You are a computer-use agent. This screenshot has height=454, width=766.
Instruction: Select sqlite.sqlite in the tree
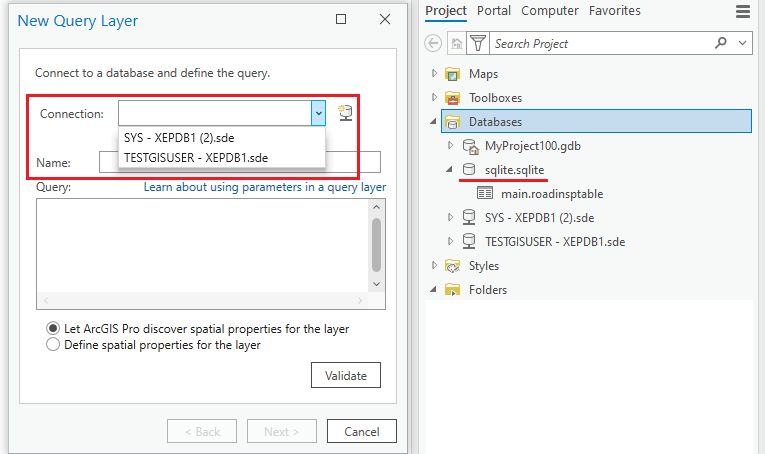tap(514, 170)
